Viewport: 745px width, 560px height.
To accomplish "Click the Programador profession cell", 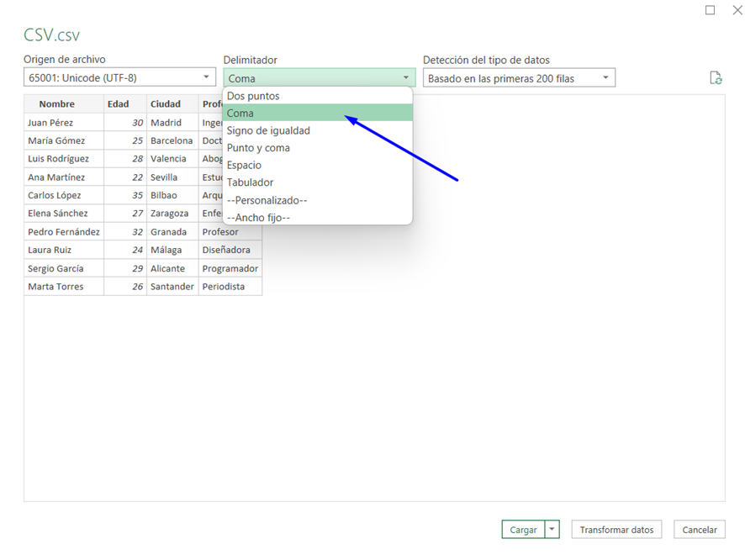I will click(x=230, y=268).
